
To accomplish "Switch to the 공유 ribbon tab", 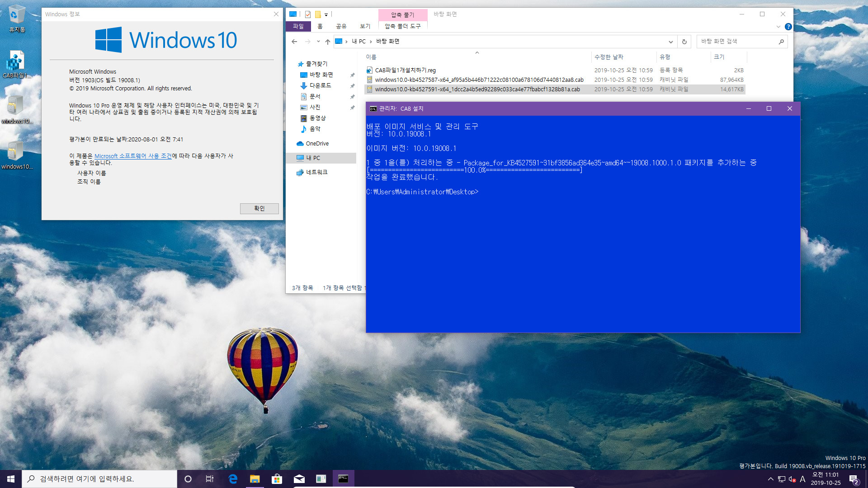I will click(x=341, y=26).
